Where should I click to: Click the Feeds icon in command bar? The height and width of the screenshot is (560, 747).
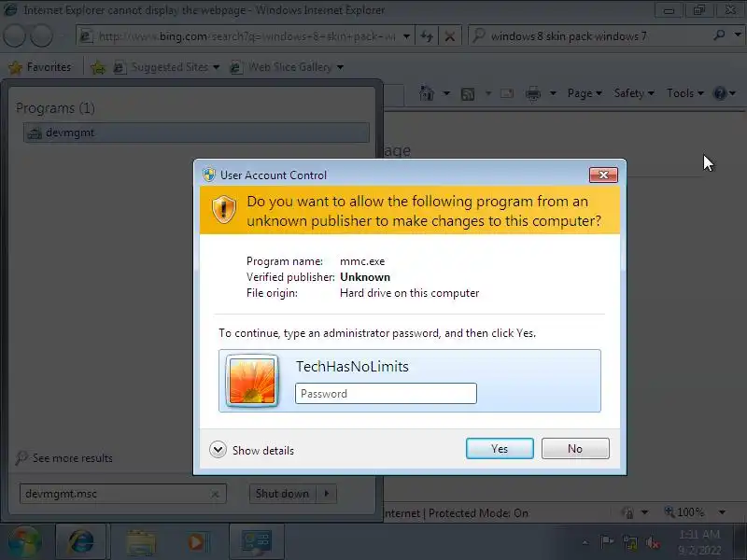pyautogui.click(x=468, y=94)
